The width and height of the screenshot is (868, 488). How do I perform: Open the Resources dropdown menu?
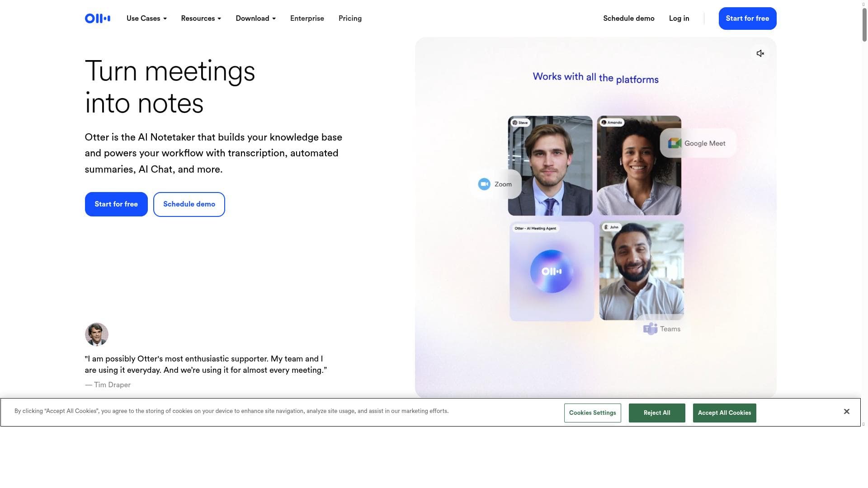201,19
